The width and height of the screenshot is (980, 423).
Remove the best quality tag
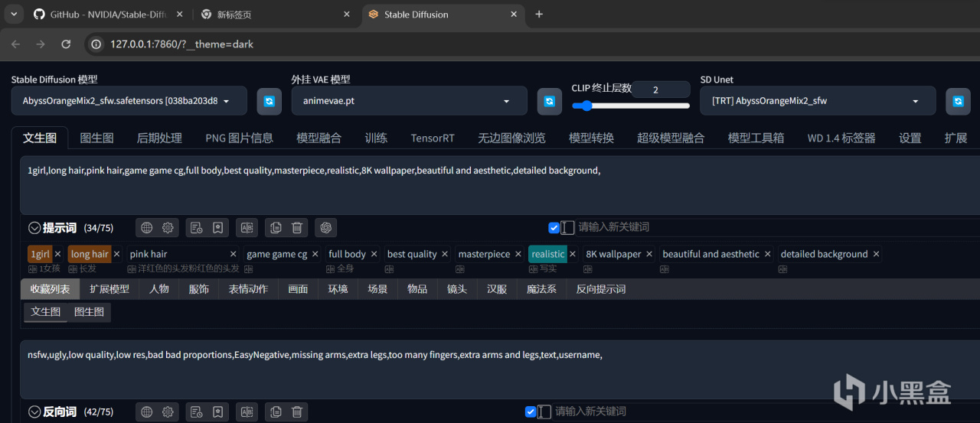[445, 254]
